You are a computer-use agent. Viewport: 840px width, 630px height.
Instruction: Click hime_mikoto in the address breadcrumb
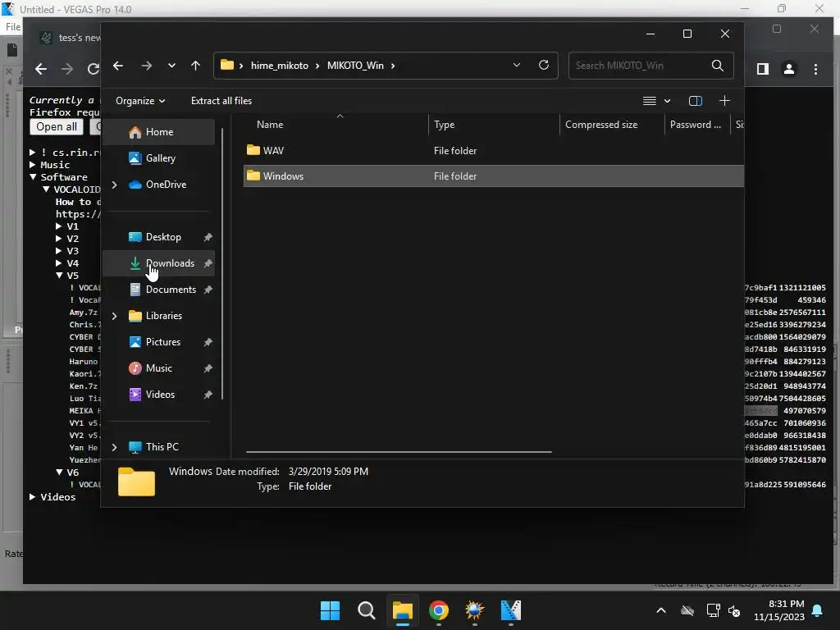pyautogui.click(x=279, y=66)
